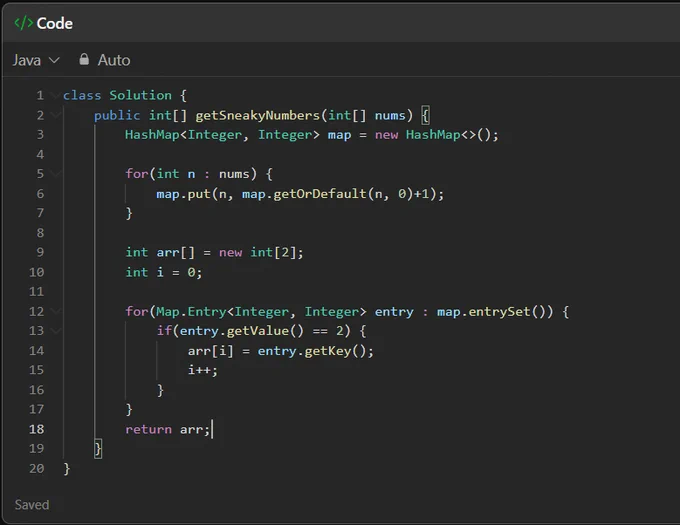Click 'map.put' on line 6
This screenshot has width=680, height=525.
[x=183, y=193]
